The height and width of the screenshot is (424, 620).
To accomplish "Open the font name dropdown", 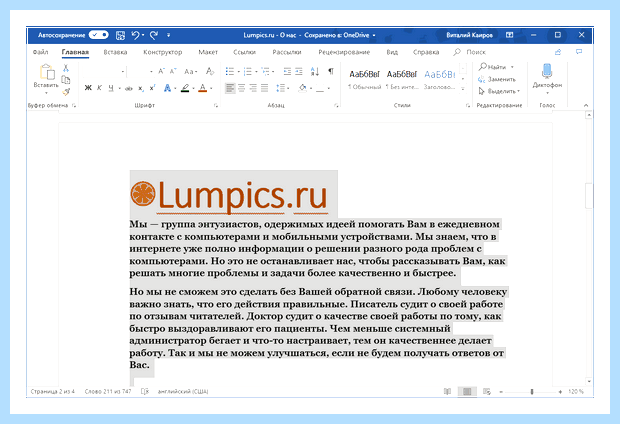I will 123,72.
